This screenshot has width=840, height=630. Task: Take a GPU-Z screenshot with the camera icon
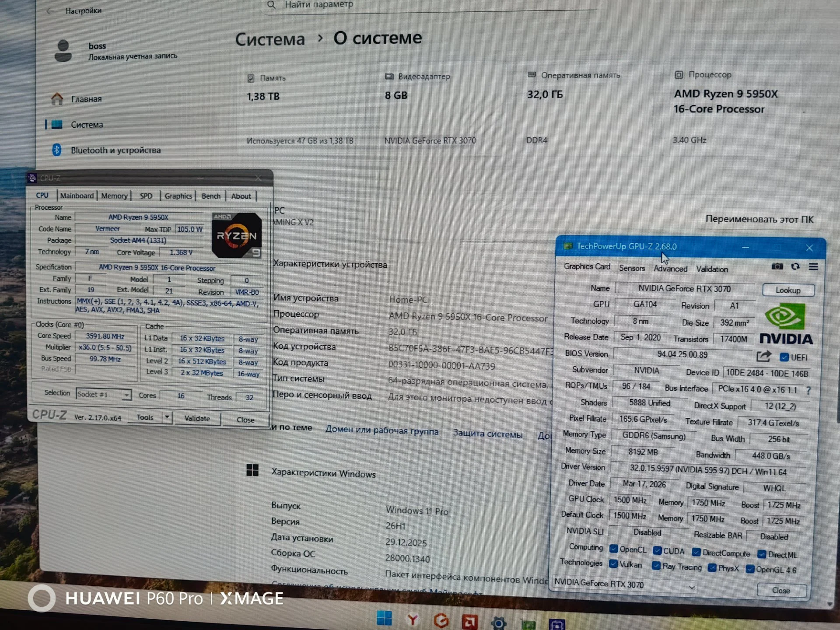[x=777, y=266]
